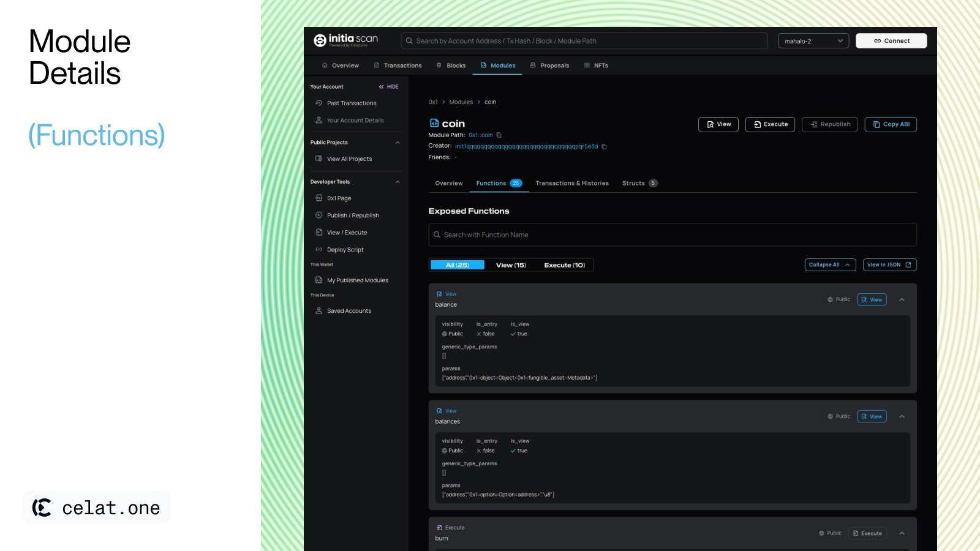The image size is (980, 551).
Task: Go to the NFTs nav tab
Action: [x=596, y=66]
